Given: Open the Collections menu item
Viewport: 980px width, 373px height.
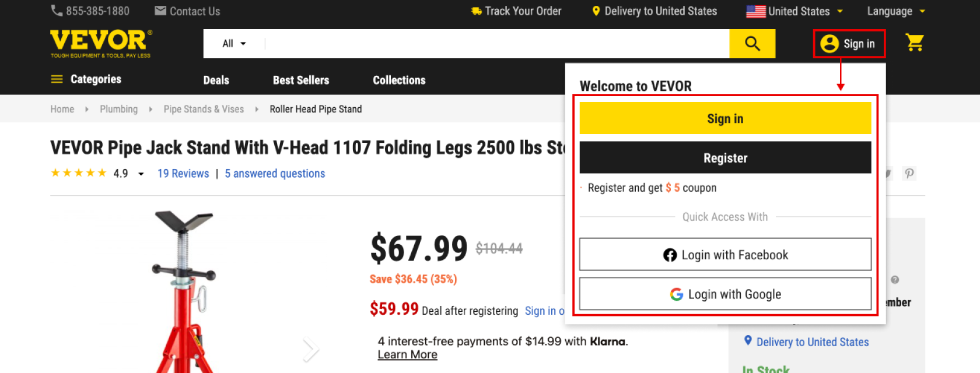Looking at the screenshot, I should click(399, 80).
